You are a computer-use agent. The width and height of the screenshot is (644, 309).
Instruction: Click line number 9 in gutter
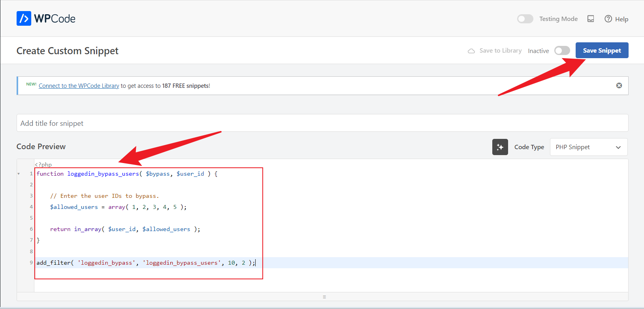click(31, 262)
